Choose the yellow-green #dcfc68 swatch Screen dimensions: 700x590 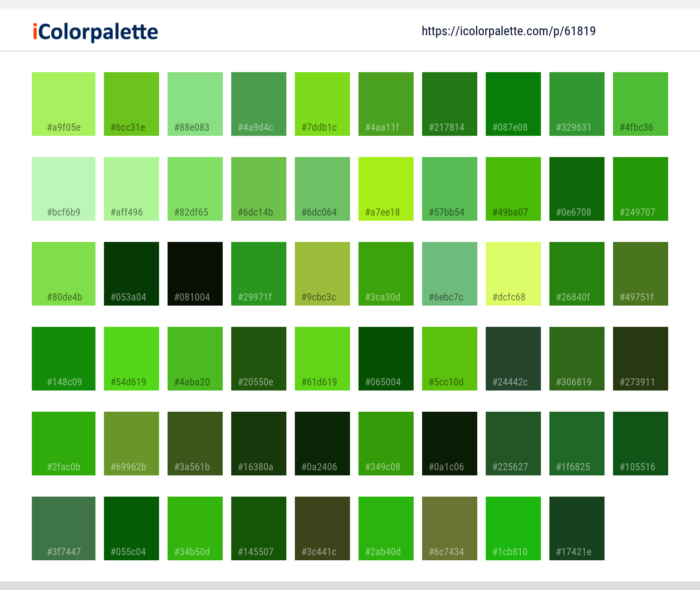pyautogui.click(x=513, y=274)
